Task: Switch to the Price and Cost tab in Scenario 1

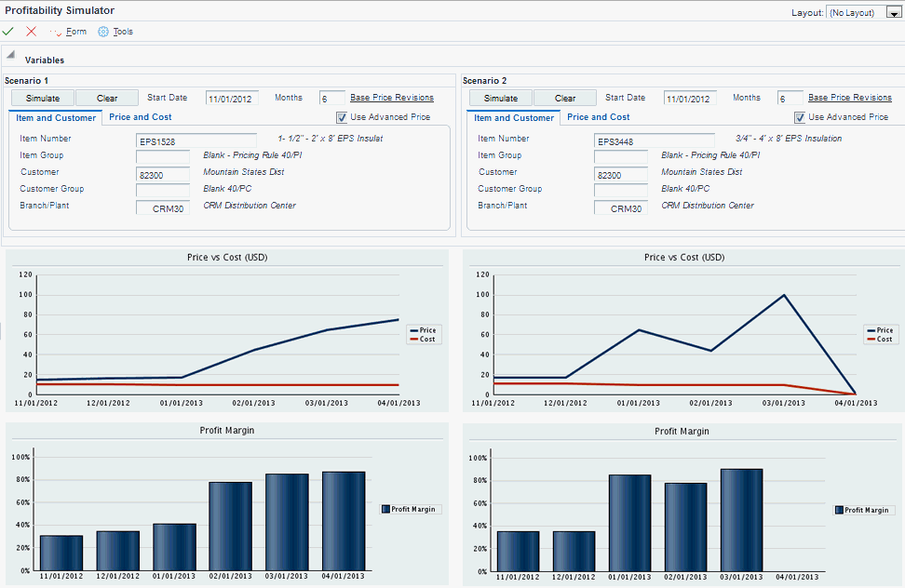Action: click(140, 117)
